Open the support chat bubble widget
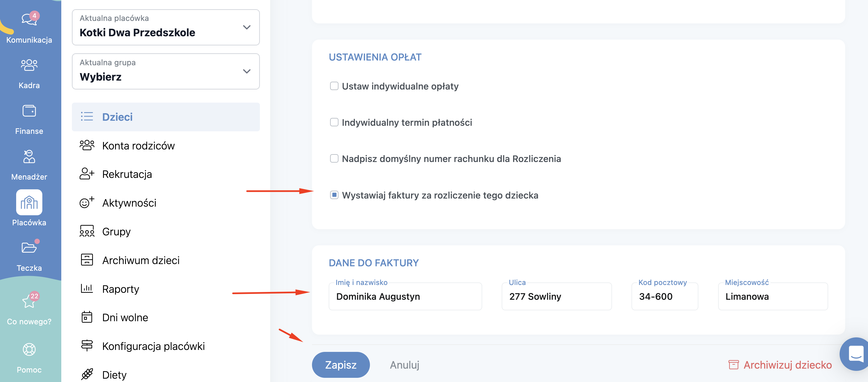 tap(856, 354)
